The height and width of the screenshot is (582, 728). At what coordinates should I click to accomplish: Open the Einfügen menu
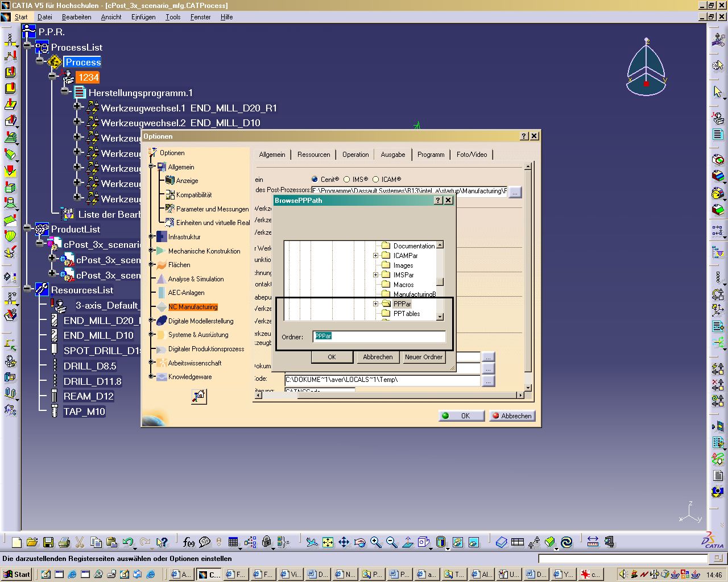point(143,17)
